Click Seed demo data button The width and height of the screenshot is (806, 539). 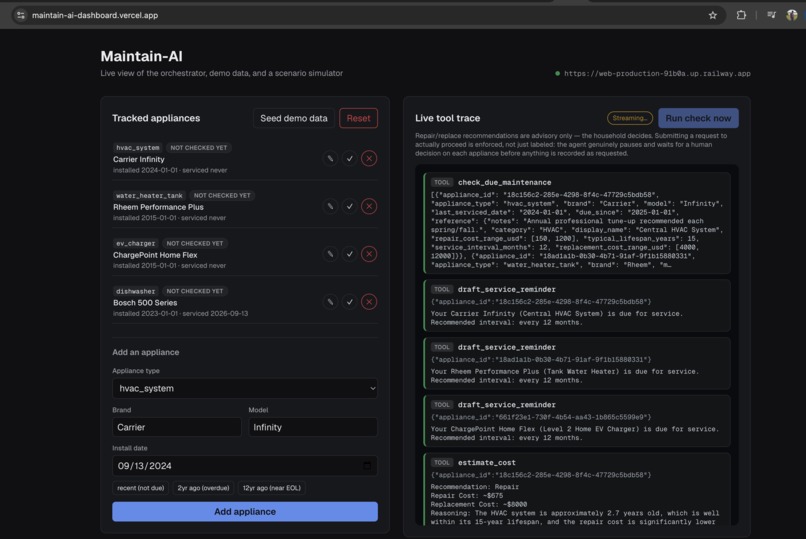(294, 118)
